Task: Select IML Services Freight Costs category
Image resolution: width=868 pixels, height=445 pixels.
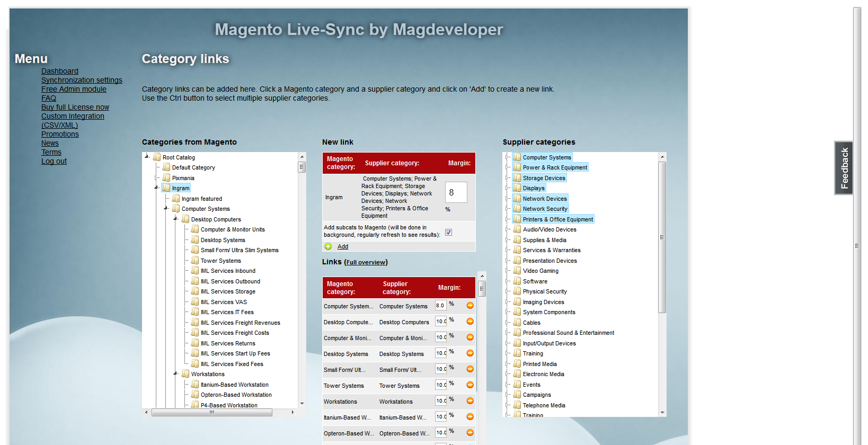Action: tap(234, 333)
